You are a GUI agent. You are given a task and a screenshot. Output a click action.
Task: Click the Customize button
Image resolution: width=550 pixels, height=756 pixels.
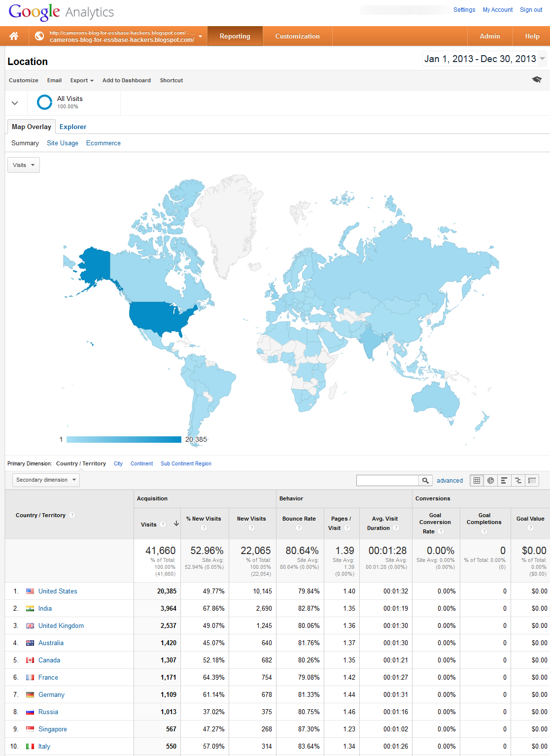[x=24, y=80]
